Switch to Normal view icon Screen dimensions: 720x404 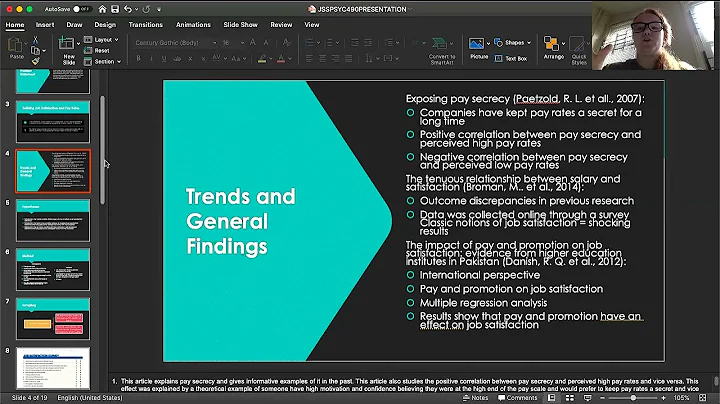click(x=551, y=398)
